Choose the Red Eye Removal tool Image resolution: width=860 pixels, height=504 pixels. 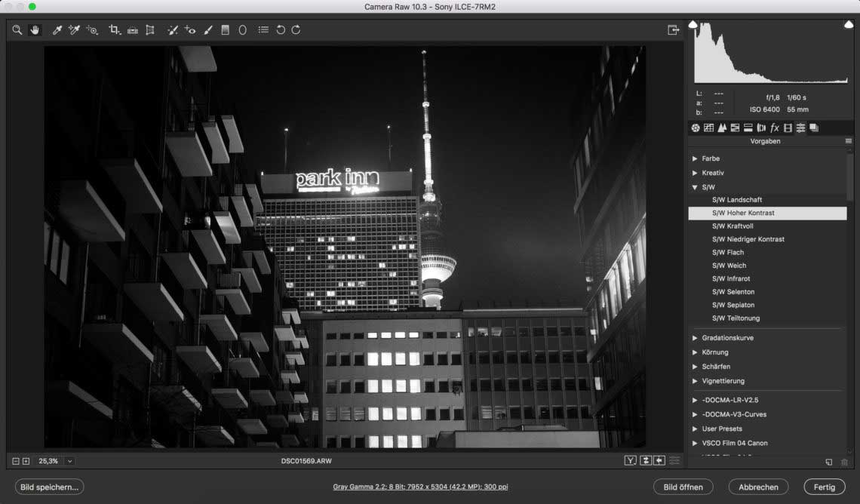pyautogui.click(x=190, y=30)
